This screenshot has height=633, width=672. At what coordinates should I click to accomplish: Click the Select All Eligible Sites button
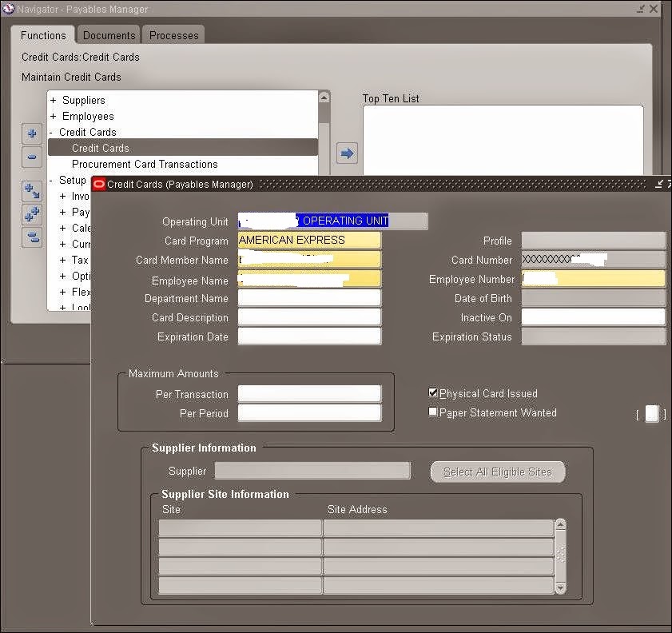pyautogui.click(x=497, y=472)
